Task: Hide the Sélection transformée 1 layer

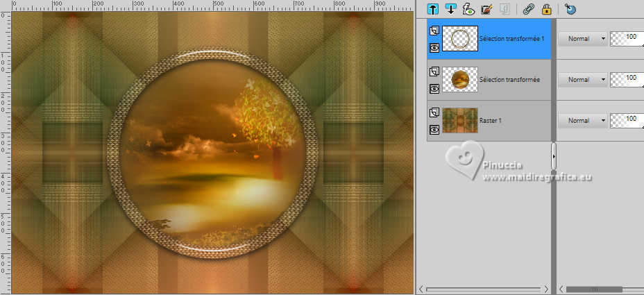Action: pos(434,48)
